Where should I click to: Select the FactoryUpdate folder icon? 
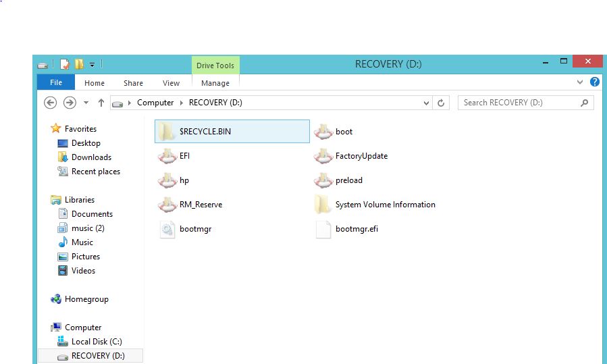323,156
